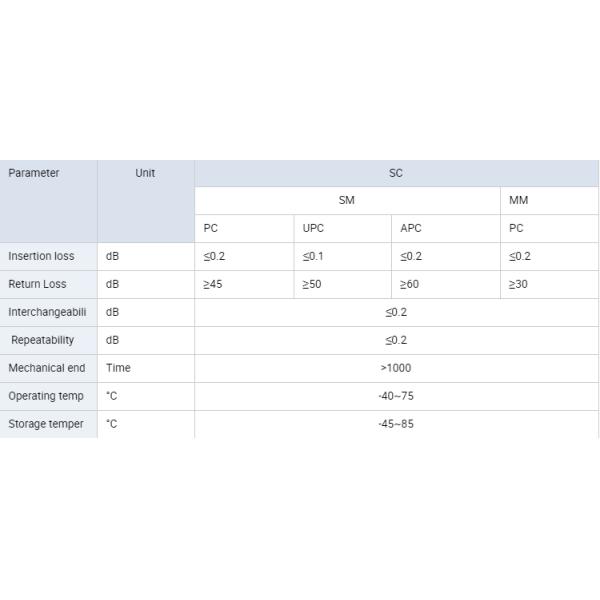Click the -40~75 operating temperature value
Screen dimensions: 600x600
click(396, 396)
